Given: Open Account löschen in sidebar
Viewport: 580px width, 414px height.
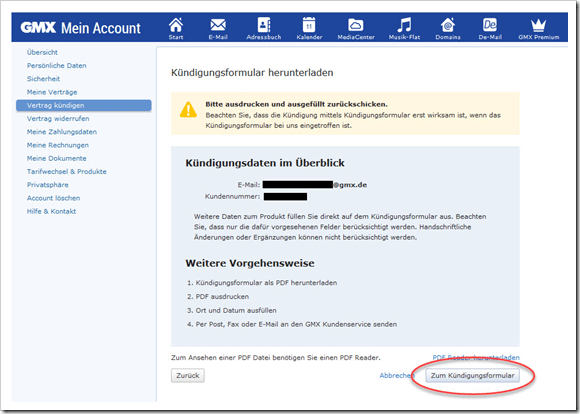Looking at the screenshot, I should pos(53,198).
